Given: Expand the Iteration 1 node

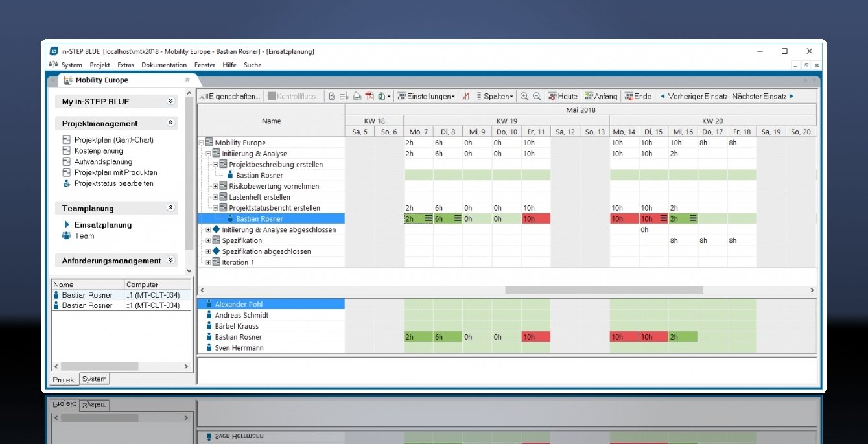Looking at the screenshot, I should pyautogui.click(x=209, y=263).
